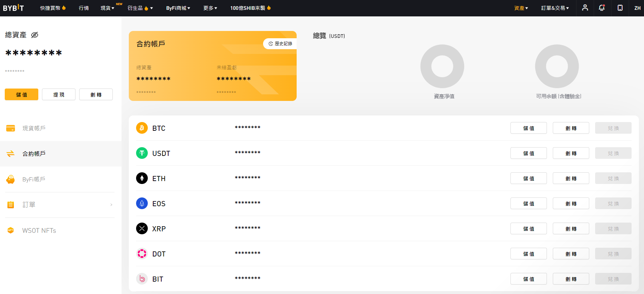Open 衍生品 dropdown menu

(x=140, y=8)
